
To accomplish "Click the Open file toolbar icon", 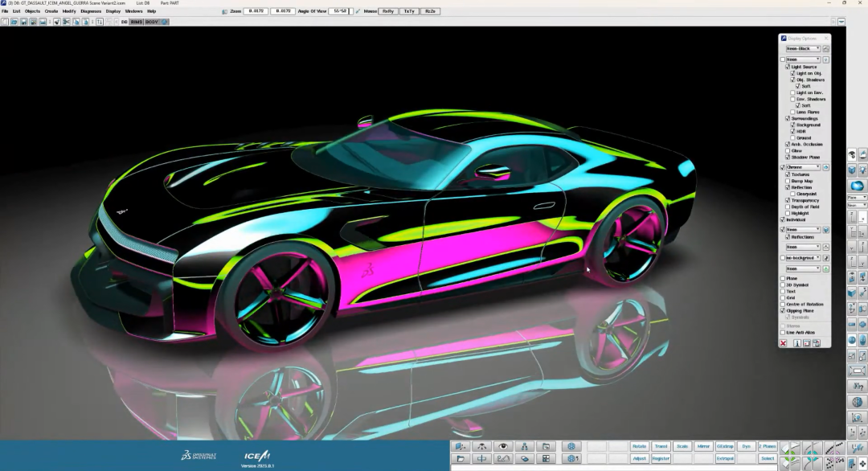I will 14,22.
